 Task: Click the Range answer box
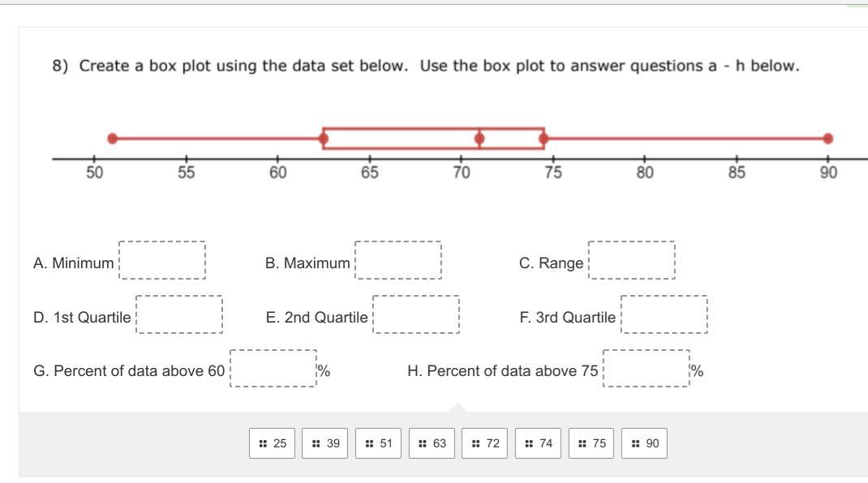pyautogui.click(x=632, y=260)
